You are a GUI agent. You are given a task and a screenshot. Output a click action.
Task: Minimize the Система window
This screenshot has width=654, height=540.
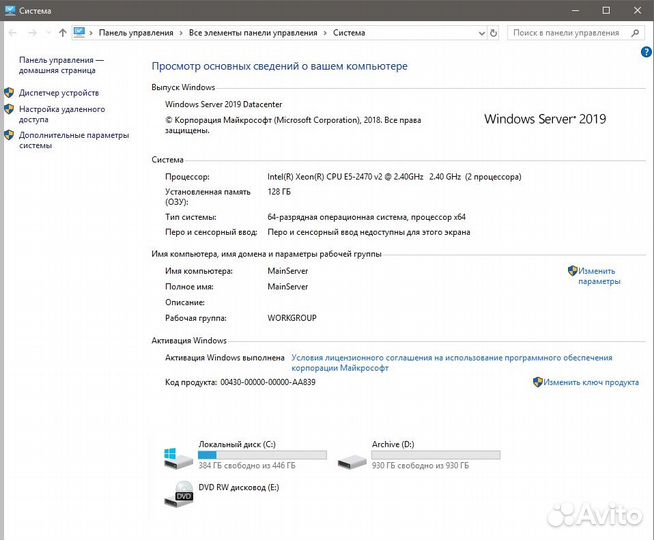tap(576, 10)
